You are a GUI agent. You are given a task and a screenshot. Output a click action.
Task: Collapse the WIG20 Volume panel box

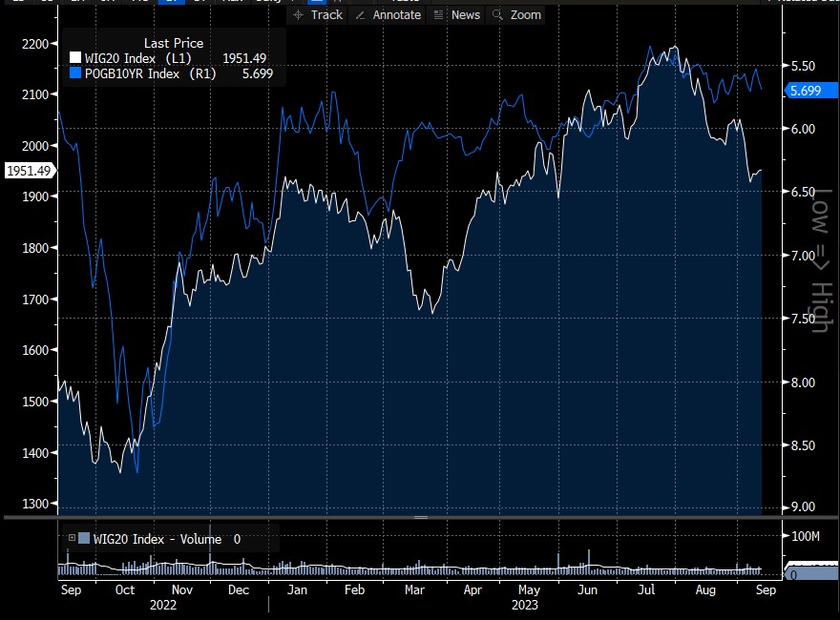click(71, 539)
